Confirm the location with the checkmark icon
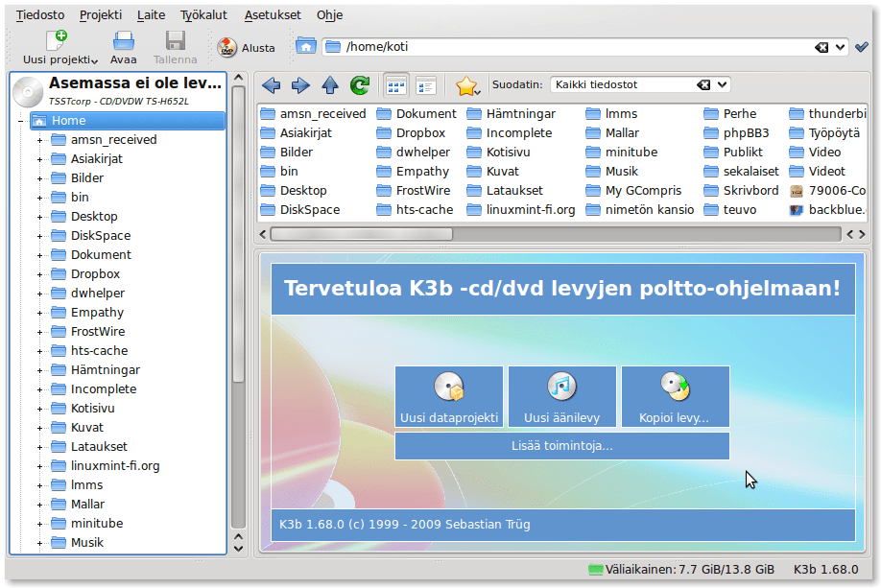 pyautogui.click(x=862, y=47)
